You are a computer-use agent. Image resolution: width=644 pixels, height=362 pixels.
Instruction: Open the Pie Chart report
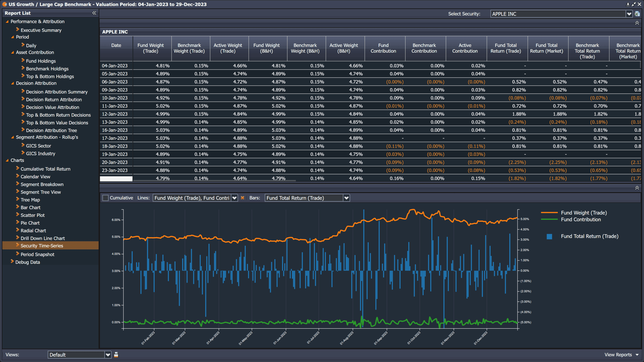(30, 223)
